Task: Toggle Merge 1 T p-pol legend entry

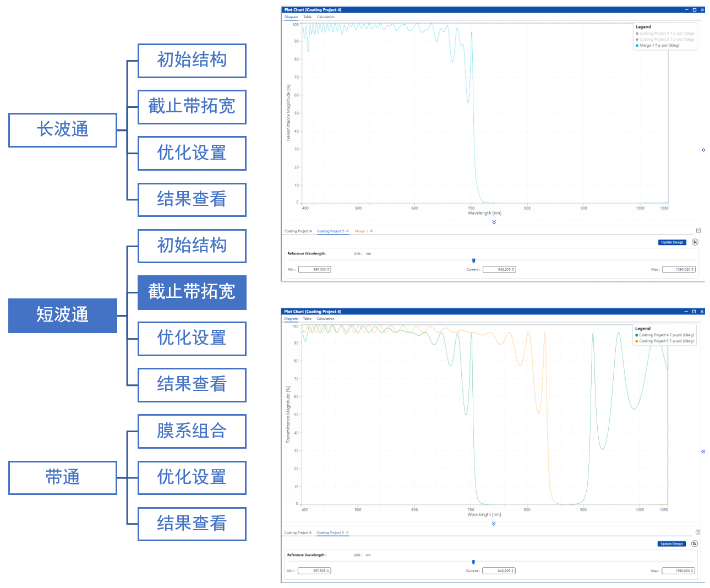Action: 659,46
